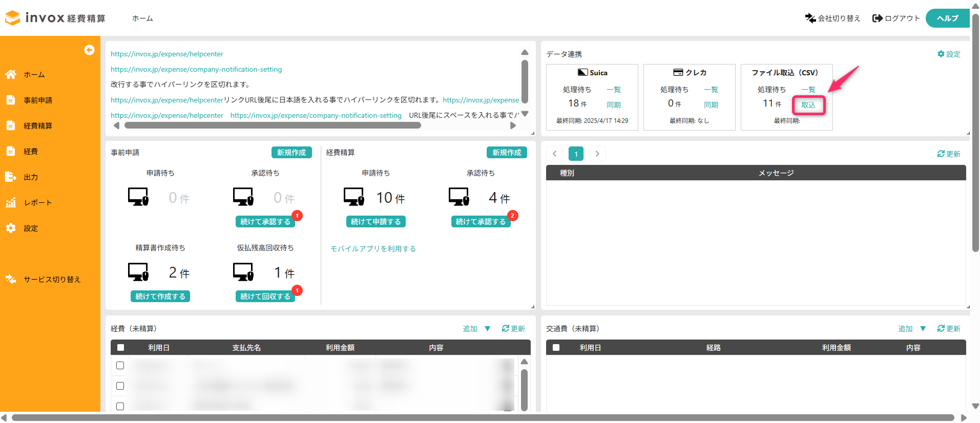
Task: Open the report chart icon in sidebar
Action: [11, 202]
